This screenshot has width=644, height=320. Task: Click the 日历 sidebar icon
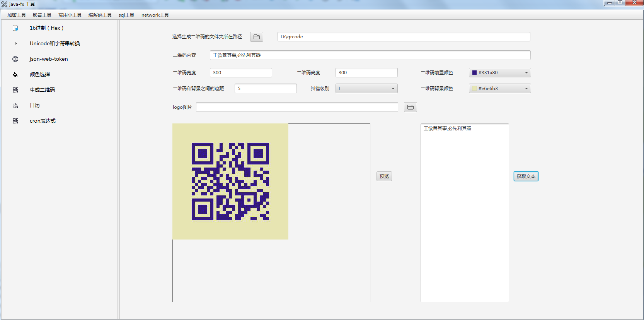tap(15, 106)
